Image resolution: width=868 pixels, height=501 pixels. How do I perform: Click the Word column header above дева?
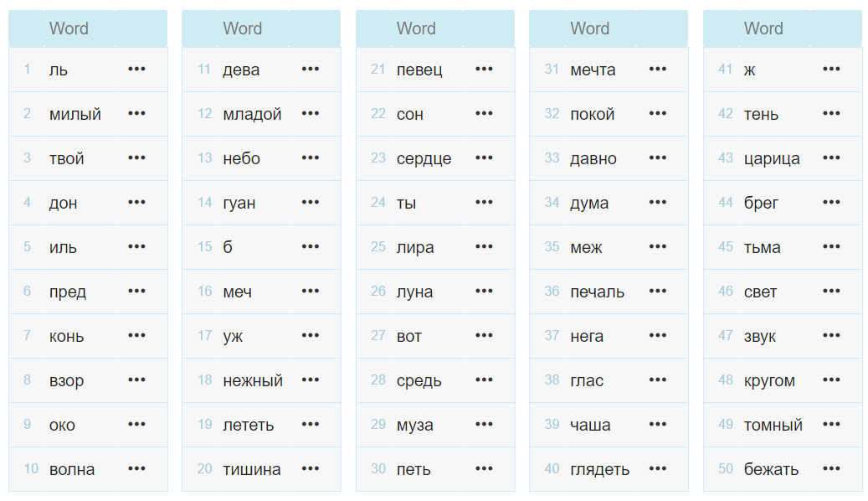[x=243, y=28]
